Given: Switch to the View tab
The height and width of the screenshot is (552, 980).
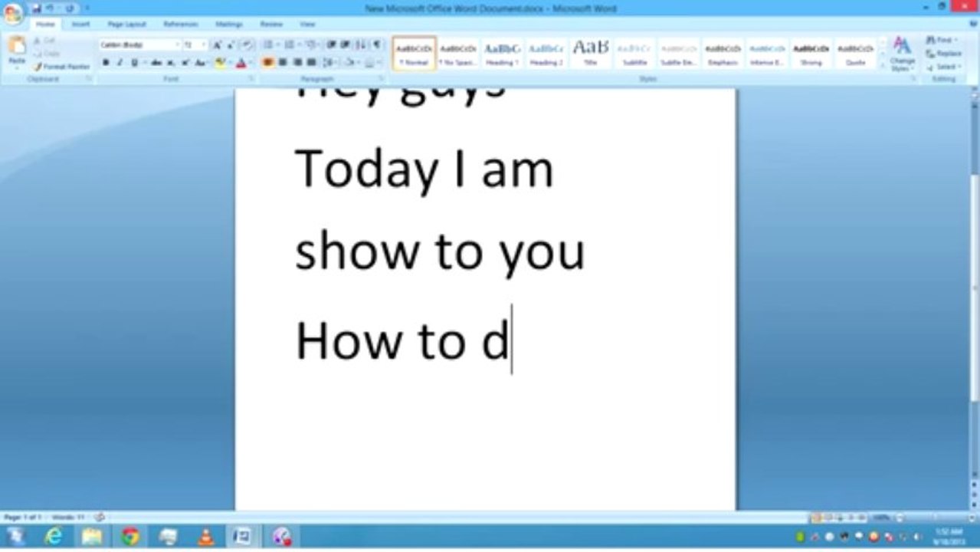Looking at the screenshot, I should 307,25.
